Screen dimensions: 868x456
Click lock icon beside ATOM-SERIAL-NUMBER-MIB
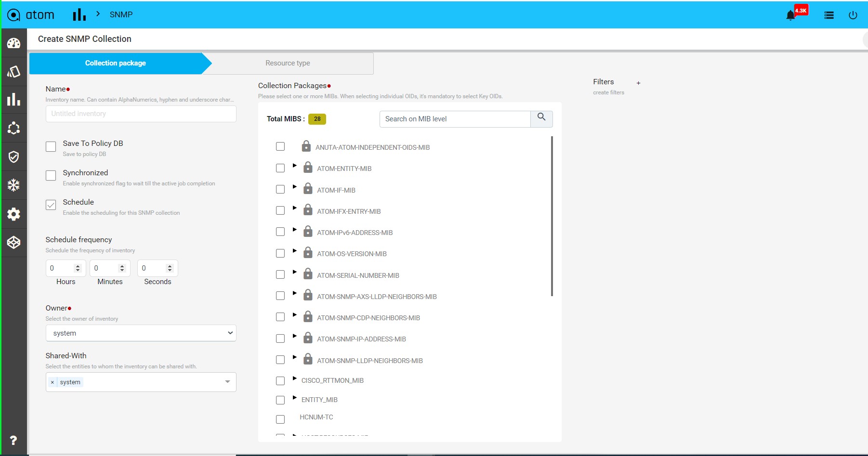click(308, 274)
